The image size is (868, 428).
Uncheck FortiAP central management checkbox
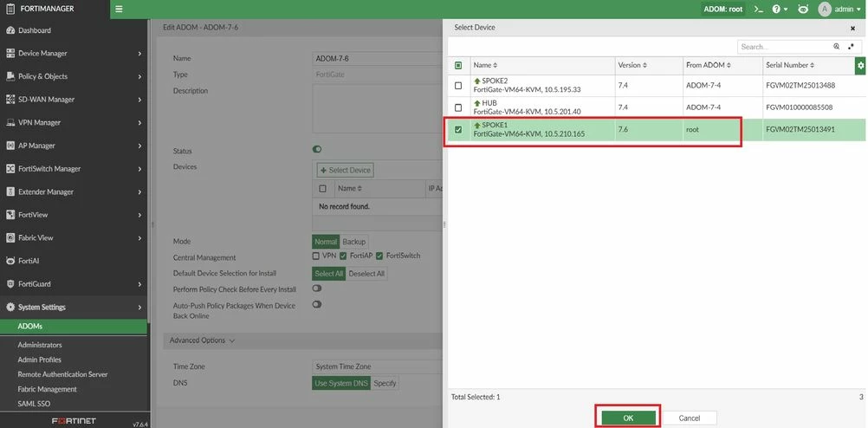(343, 256)
